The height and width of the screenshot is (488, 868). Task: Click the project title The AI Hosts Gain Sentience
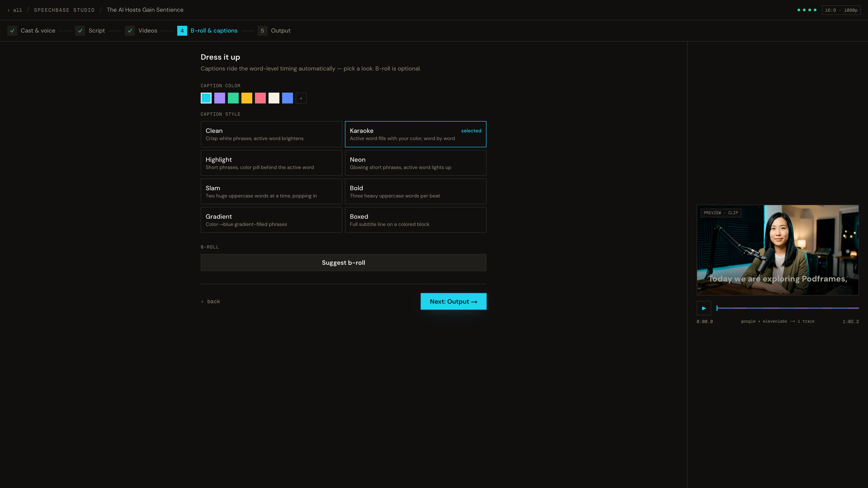coord(145,10)
